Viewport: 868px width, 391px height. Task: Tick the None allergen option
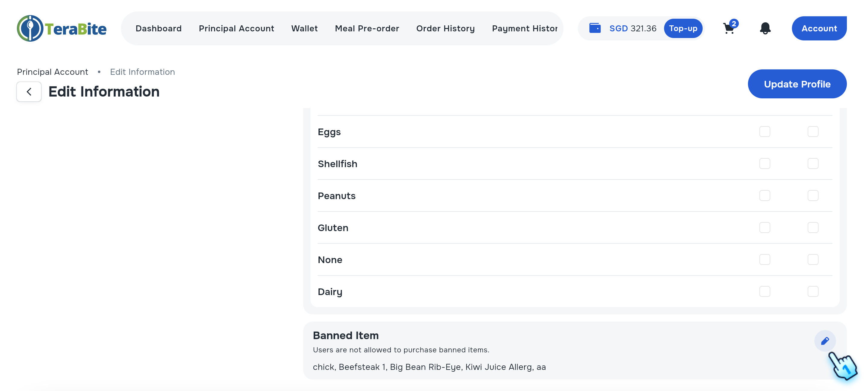tap(765, 259)
